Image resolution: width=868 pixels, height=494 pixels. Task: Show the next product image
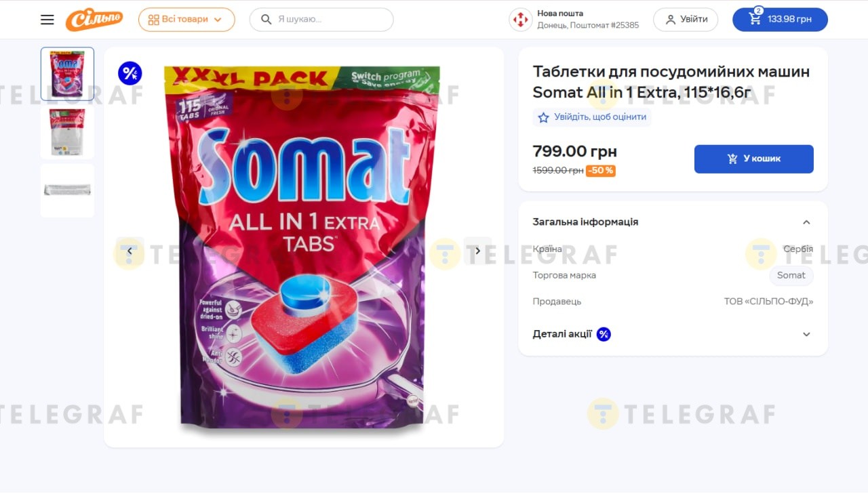click(x=477, y=251)
